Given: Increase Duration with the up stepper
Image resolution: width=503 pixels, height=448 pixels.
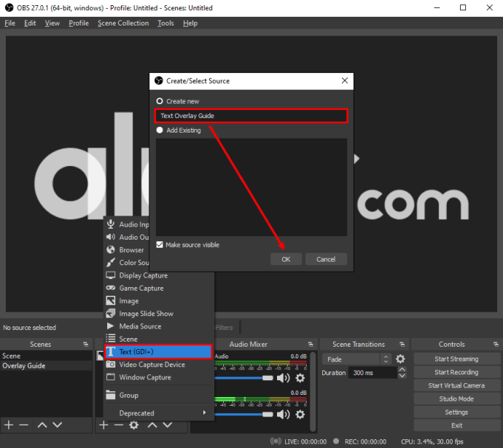Looking at the screenshot, I should click(402, 369).
